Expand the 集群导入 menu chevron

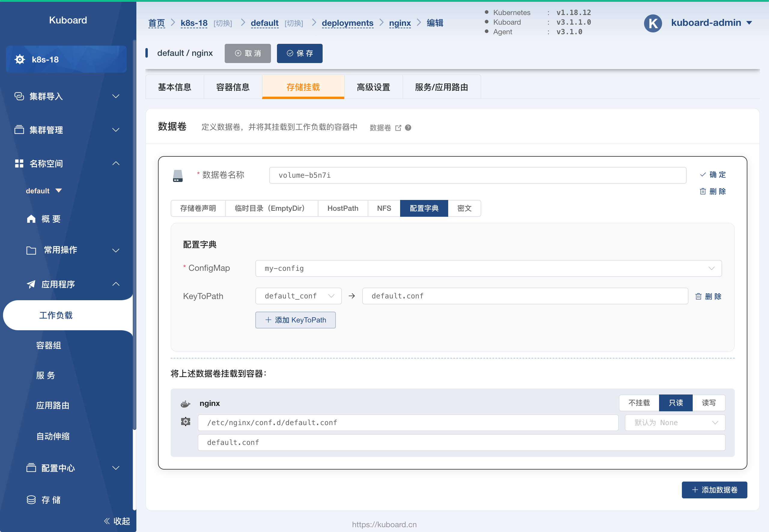point(116,96)
